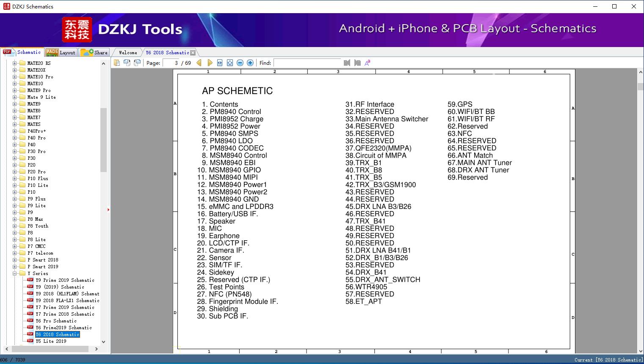This screenshot has height=364, width=644.
Task: Click the page number input field
Action: (171, 63)
